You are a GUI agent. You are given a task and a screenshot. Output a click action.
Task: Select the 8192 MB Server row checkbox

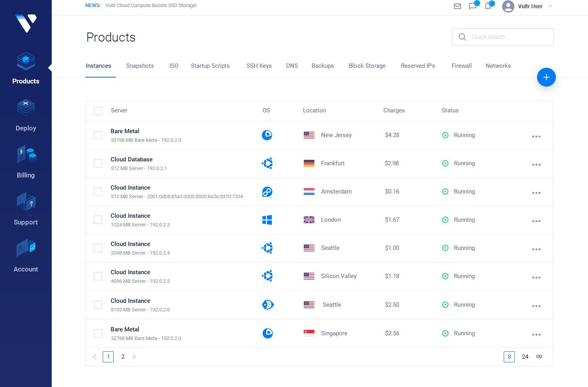coord(98,305)
